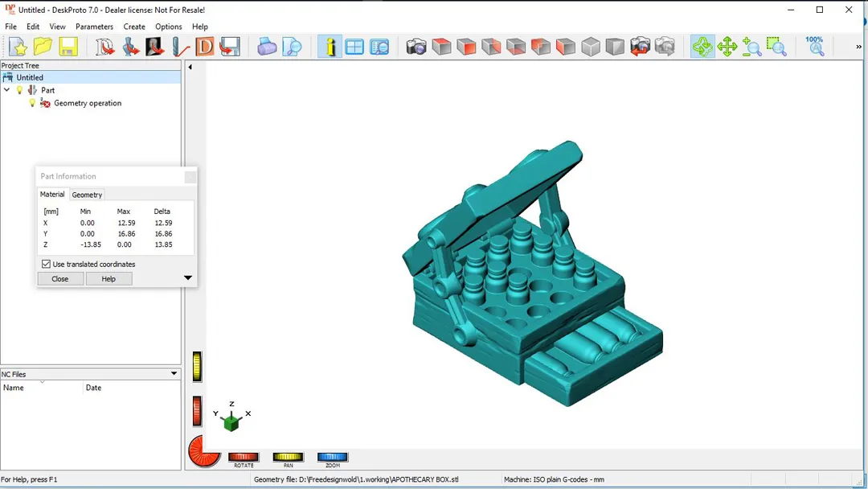Select the Geometry operation tree item
Screen dimensions: 868x489
tap(88, 103)
